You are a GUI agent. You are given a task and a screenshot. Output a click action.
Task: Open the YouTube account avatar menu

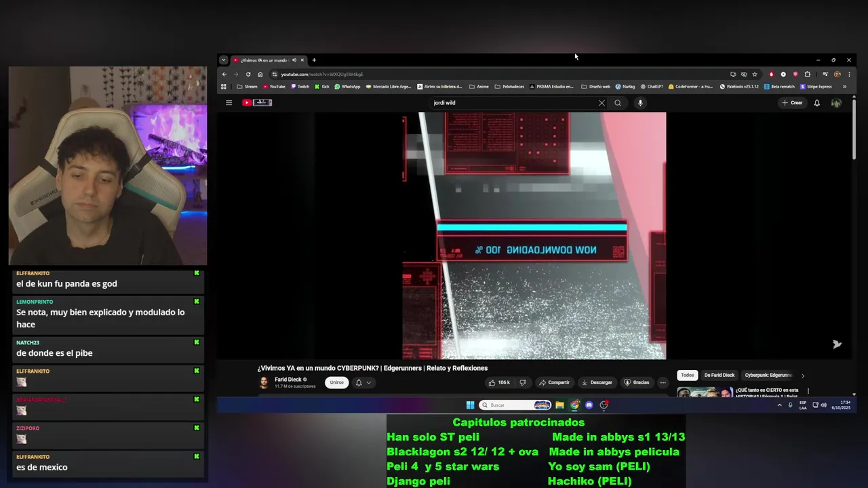pyautogui.click(x=836, y=103)
